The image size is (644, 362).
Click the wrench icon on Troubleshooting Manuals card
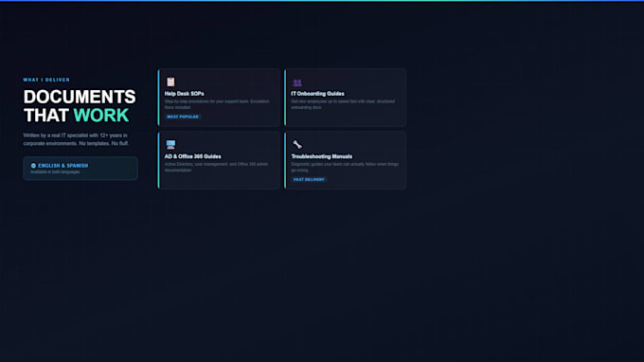tap(297, 145)
